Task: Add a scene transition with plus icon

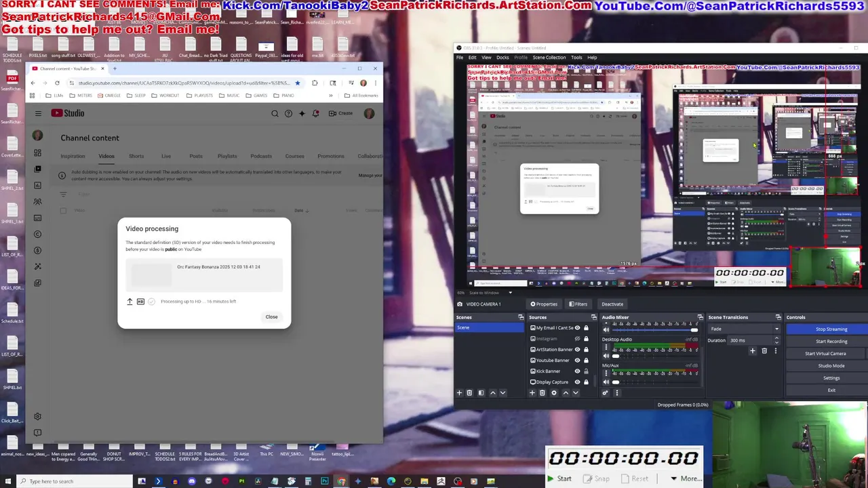Action: coord(752,351)
